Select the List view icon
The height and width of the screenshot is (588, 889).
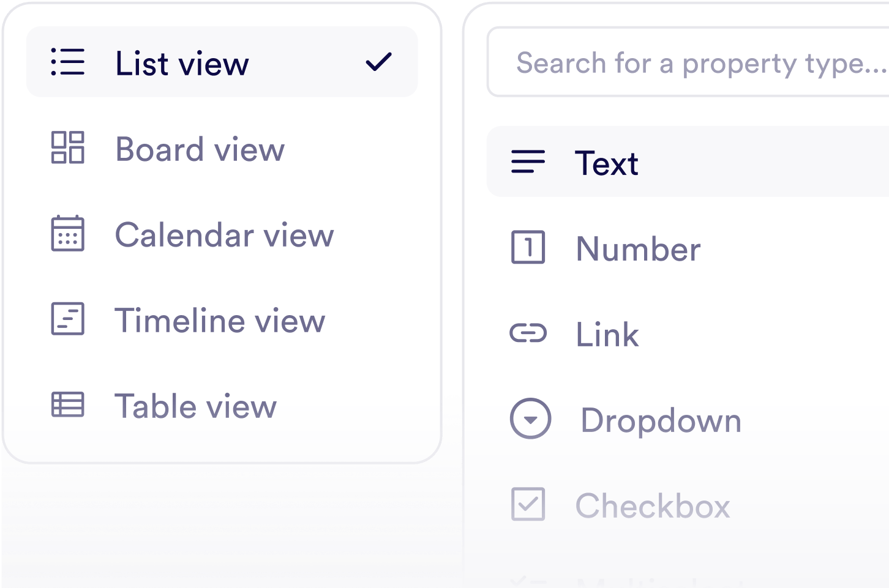pyautogui.click(x=68, y=62)
